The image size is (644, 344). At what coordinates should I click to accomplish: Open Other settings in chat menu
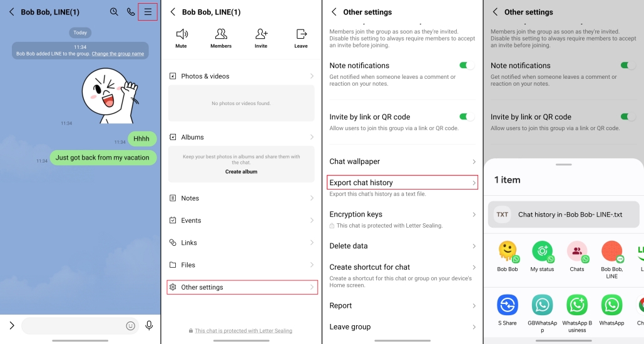coord(242,287)
